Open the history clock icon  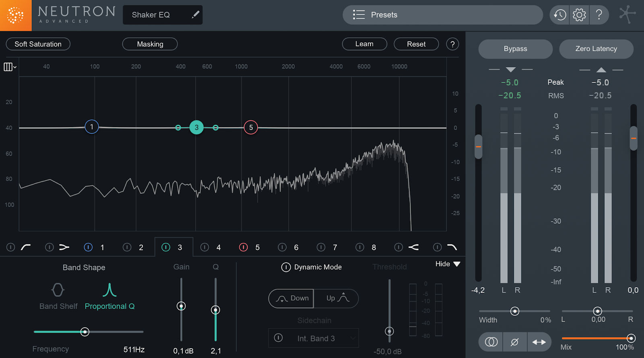tap(559, 15)
